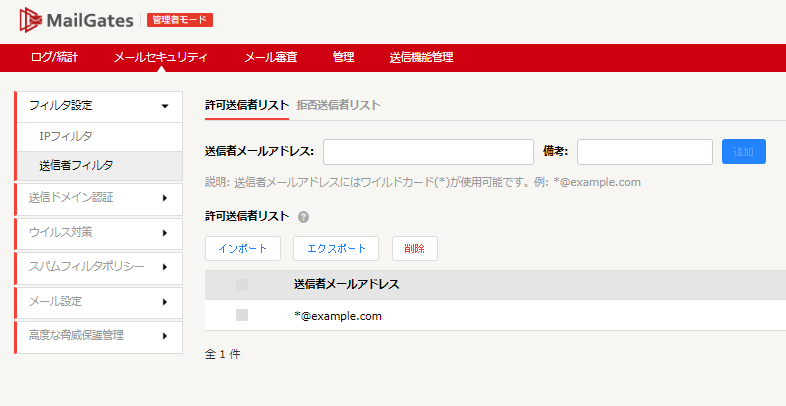Click the エクスポート button

pos(336,249)
